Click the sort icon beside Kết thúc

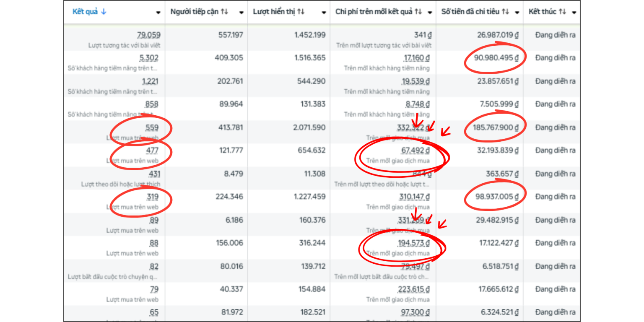click(x=563, y=12)
